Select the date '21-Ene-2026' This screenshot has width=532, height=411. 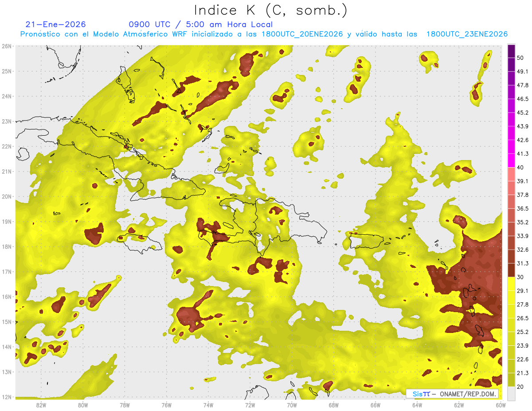click(x=56, y=24)
